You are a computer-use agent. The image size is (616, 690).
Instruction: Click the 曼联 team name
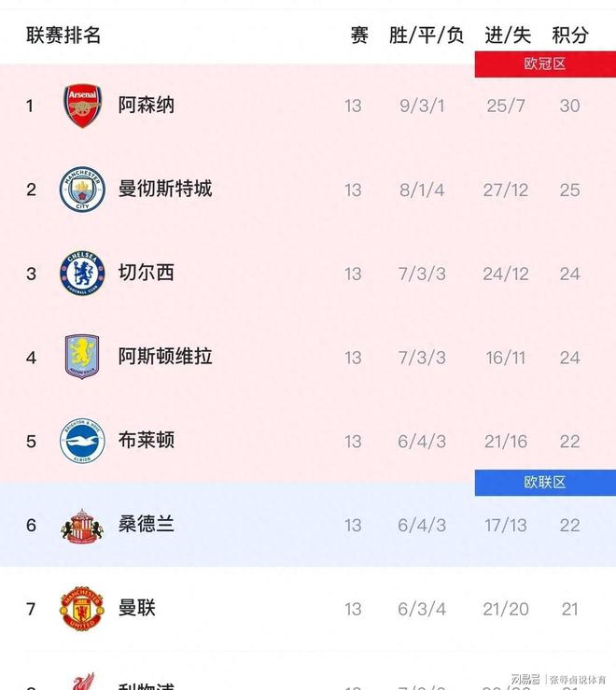137,609
